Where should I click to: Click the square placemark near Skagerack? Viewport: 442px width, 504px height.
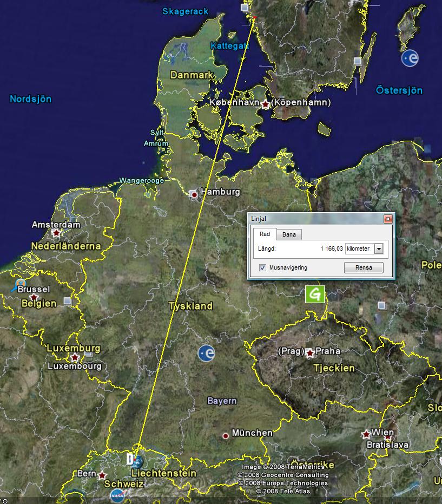(x=245, y=8)
